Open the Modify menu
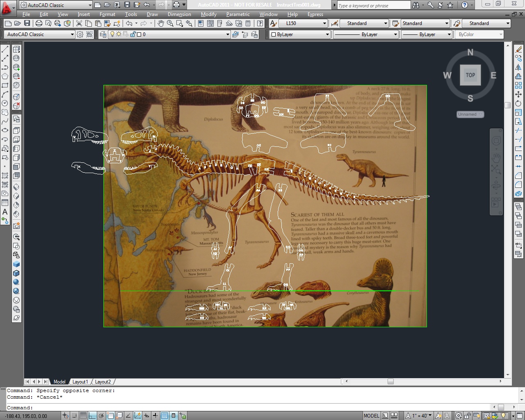This screenshot has width=525, height=420. tap(209, 14)
